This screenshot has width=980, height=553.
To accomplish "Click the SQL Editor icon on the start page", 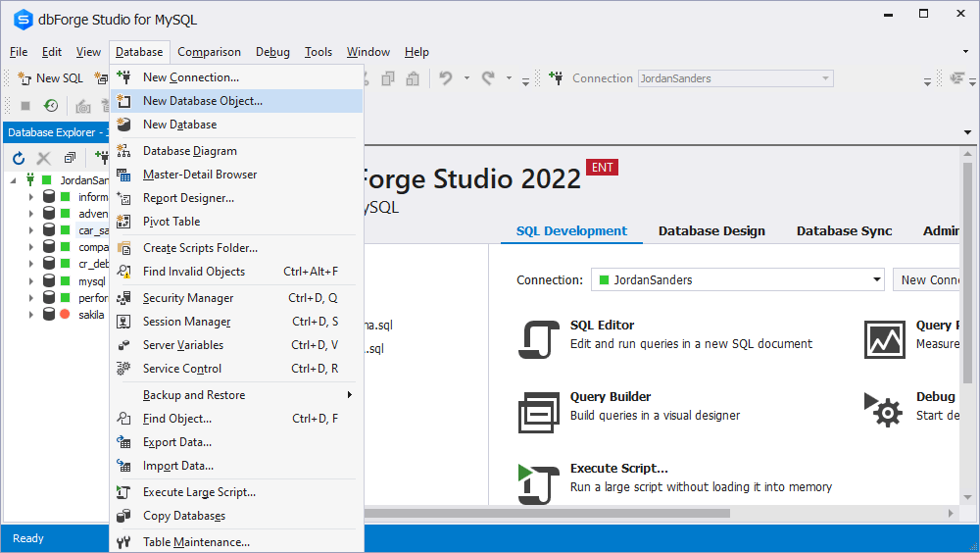I will point(538,339).
